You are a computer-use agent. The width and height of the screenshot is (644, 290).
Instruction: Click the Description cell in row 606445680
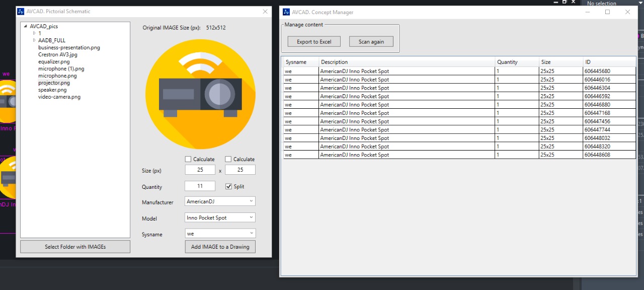(407, 71)
